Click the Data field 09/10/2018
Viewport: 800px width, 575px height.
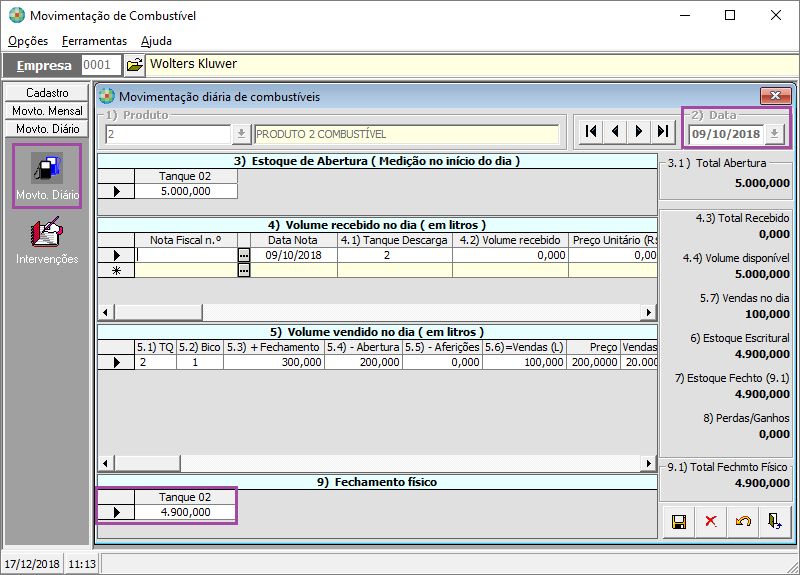coord(727,134)
